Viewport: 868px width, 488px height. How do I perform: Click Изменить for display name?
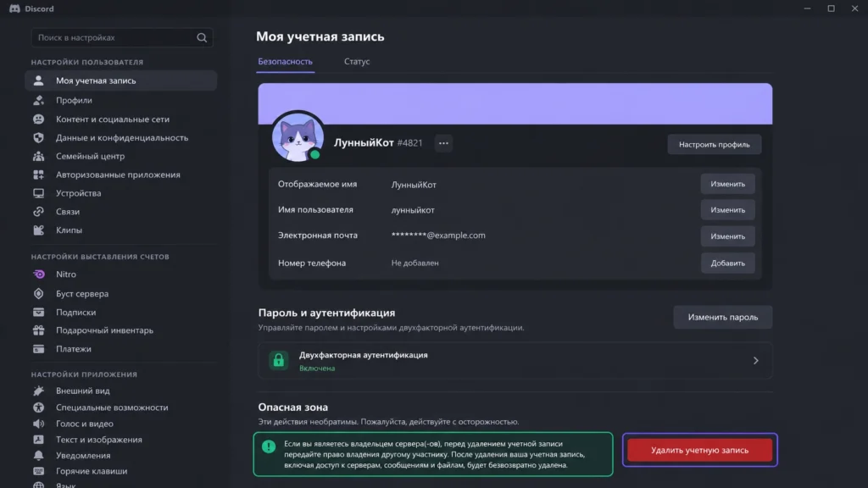coord(727,184)
